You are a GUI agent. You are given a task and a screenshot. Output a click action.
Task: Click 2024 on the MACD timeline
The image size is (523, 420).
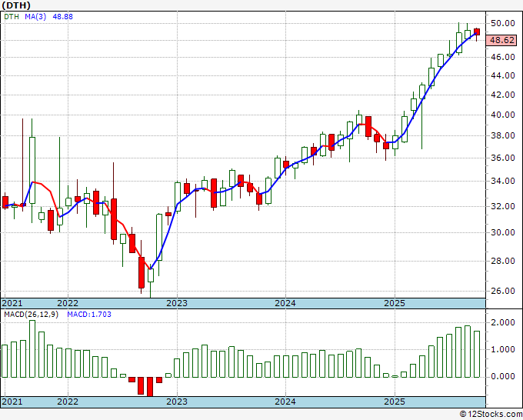pyautogui.click(x=285, y=402)
